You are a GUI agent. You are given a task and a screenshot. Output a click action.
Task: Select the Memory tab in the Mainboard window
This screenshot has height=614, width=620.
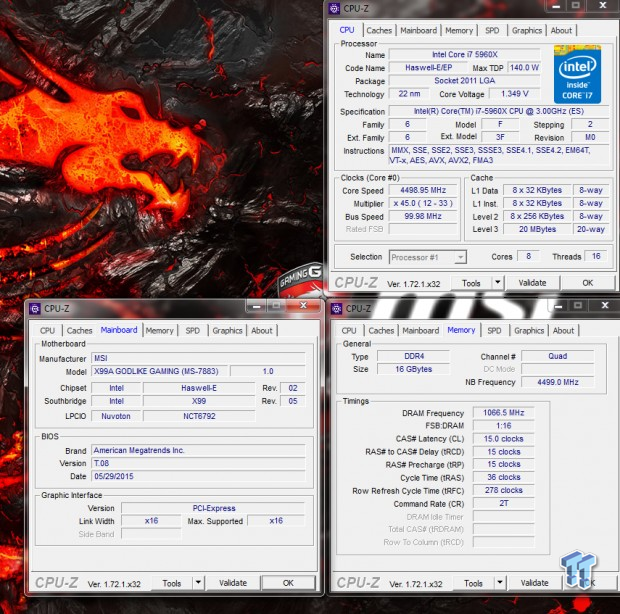pos(159,331)
